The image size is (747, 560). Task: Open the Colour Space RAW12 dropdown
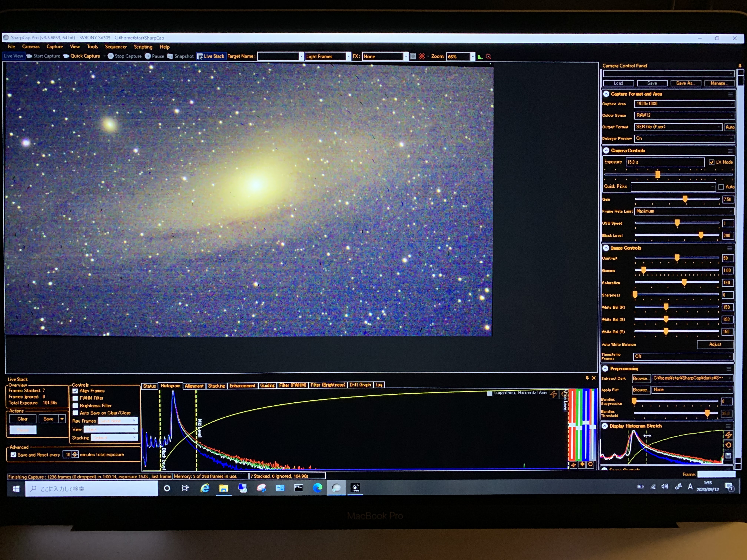point(685,115)
